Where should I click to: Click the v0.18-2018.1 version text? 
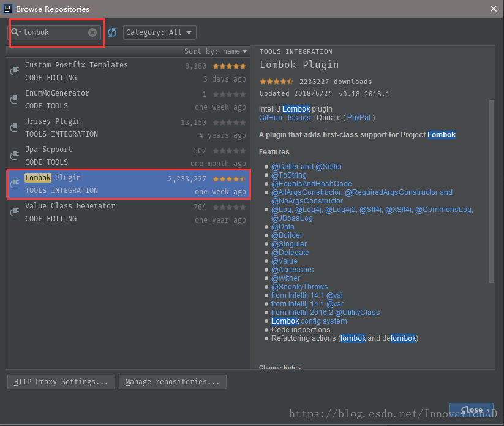click(364, 94)
